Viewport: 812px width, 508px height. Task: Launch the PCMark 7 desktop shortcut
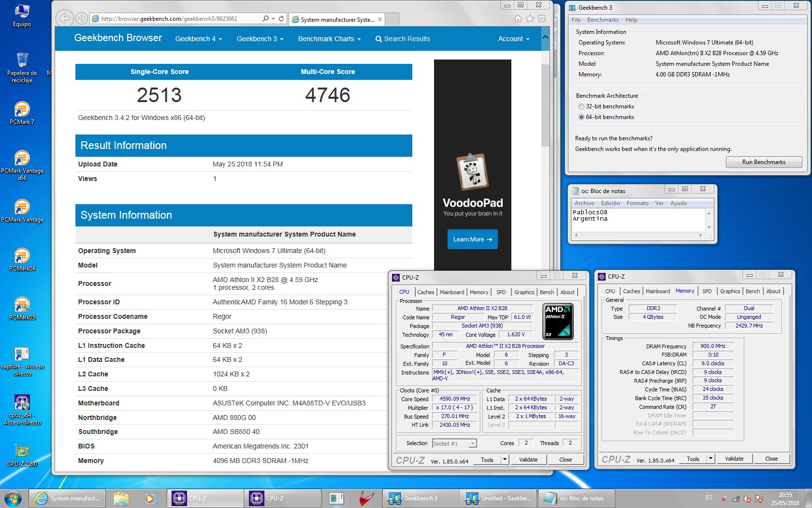point(22,113)
